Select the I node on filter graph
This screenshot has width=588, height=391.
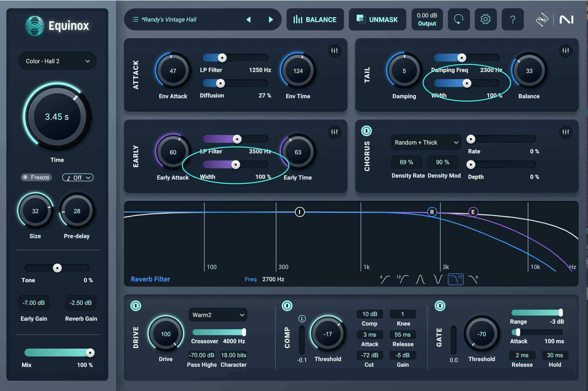[x=299, y=212]
